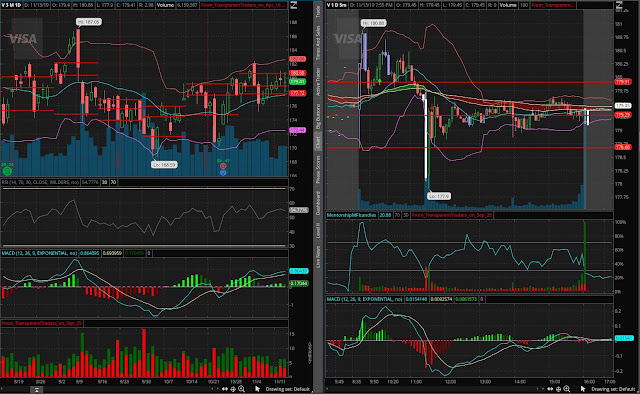640x394 pixels.
Task: Click the Lo: 177.9 bubble on right chart
Action: 439,196
